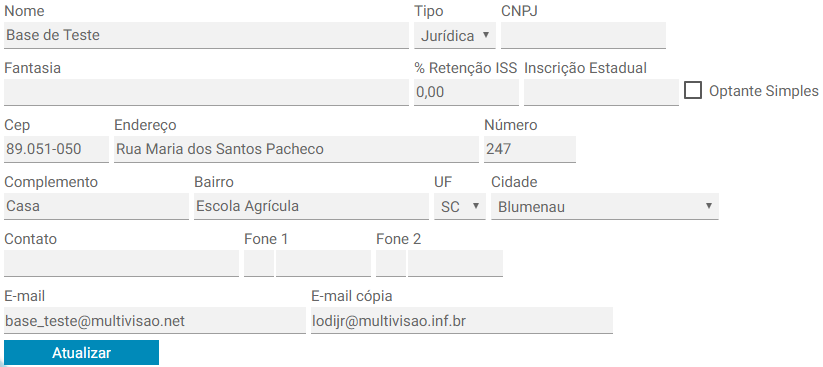Open the Cidade dropdown showing Blumenau

605,206
